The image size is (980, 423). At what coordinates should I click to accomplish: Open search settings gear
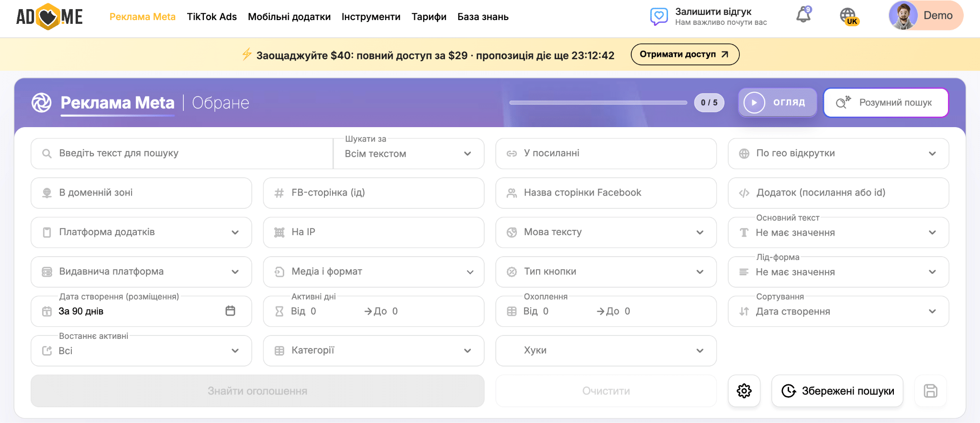pyautogui.click(x=744, y=391)
